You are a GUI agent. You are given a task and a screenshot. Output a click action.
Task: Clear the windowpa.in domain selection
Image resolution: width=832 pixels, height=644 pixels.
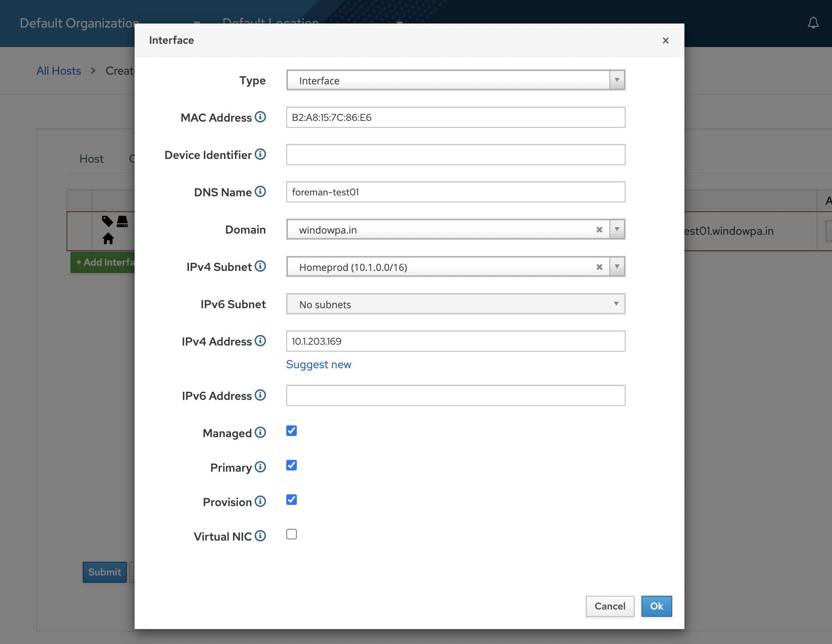coord(599,230)
